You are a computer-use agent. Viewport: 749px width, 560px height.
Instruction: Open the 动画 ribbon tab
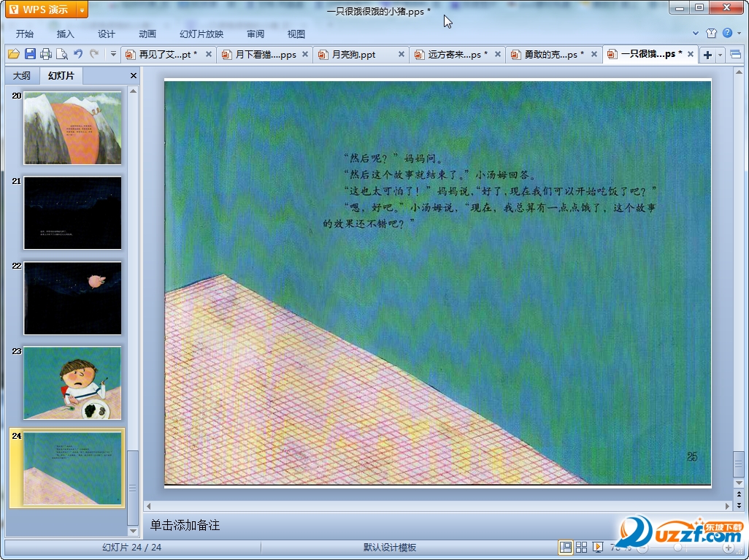point(147,34)
